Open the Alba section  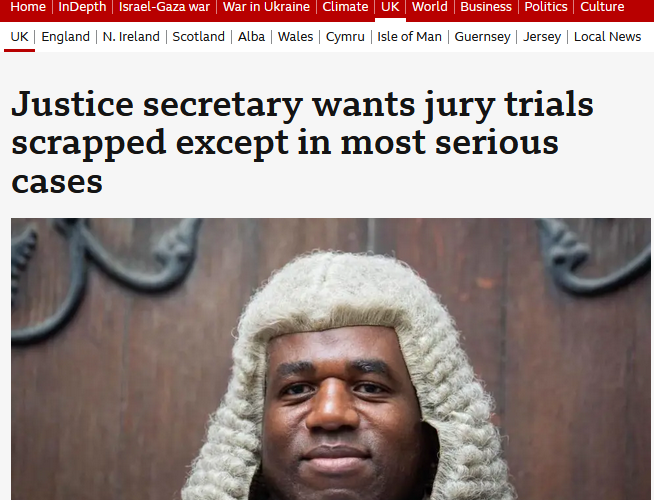251,37
